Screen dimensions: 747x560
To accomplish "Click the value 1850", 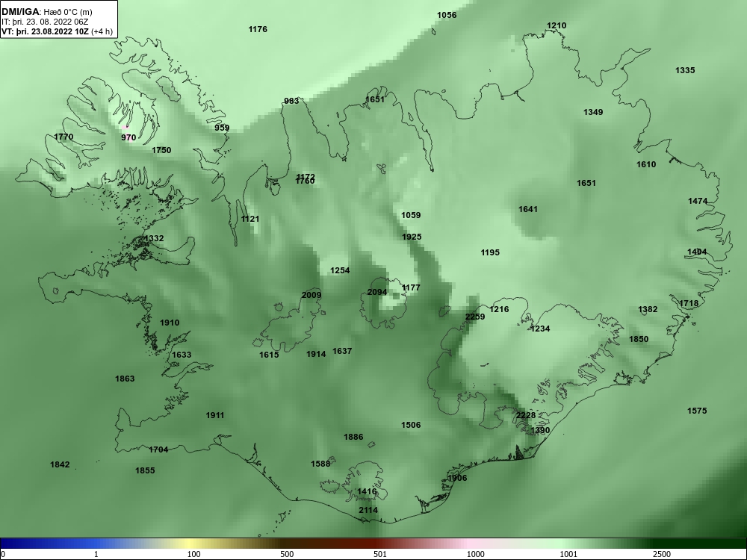I will 639,340.
